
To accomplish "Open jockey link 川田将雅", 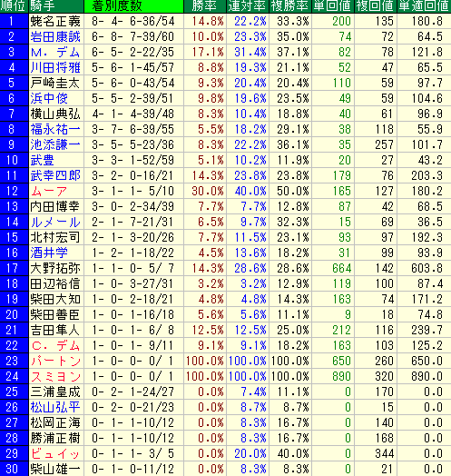I will coord(55,68).
